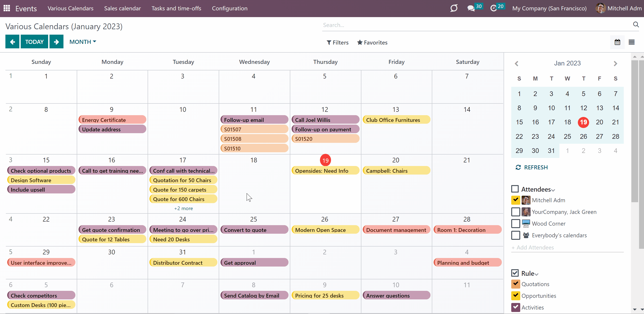Click the Wood Corner logo thumbnail
The width and height of the screenshot is (644, 314).
coord(526,224)
